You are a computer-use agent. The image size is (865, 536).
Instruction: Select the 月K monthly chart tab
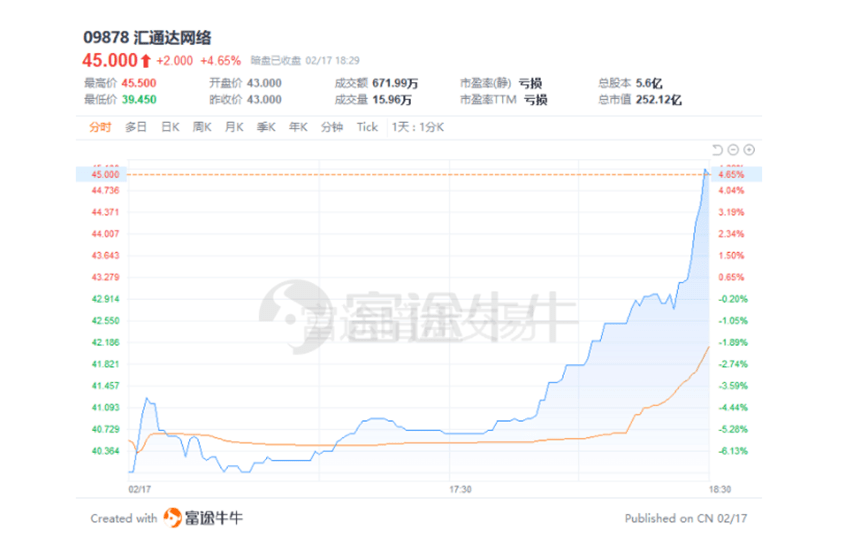(x=234, y=127)
